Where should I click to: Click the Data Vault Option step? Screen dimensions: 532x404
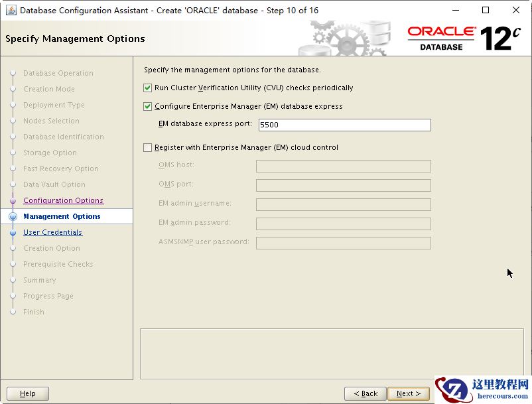point(54,185)
